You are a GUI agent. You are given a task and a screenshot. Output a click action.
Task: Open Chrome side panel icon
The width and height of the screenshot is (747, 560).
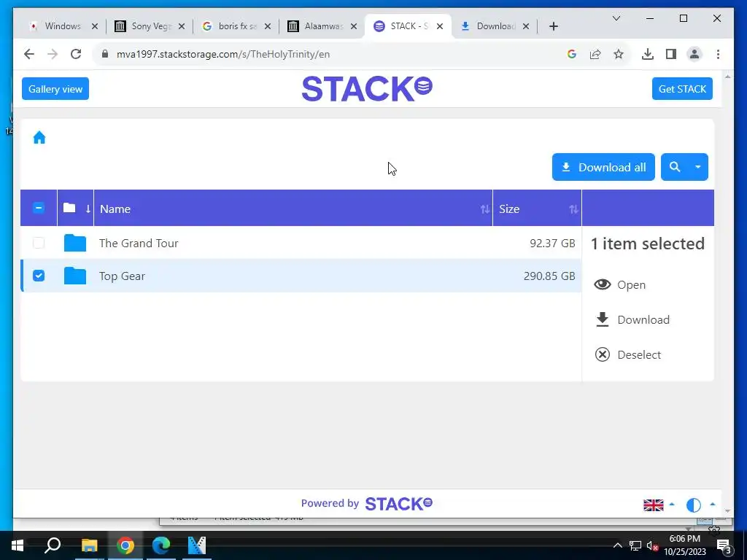click(x=671, y=54)
